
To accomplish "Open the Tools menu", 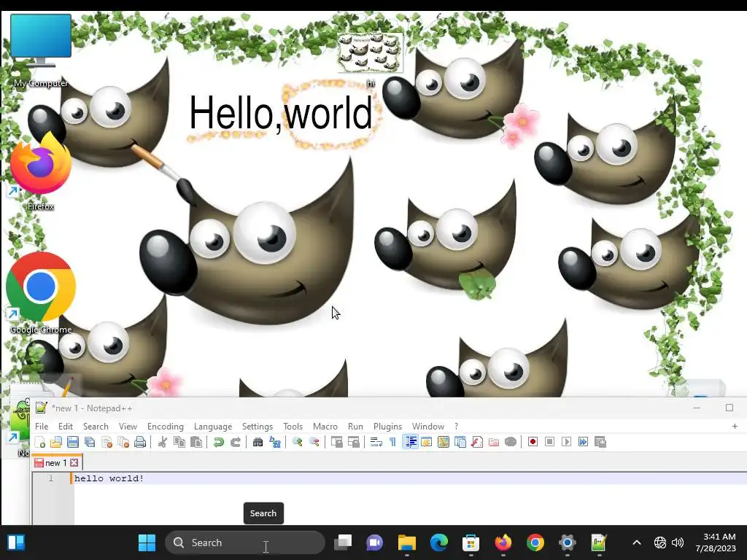I will click(x=293, y=426).
